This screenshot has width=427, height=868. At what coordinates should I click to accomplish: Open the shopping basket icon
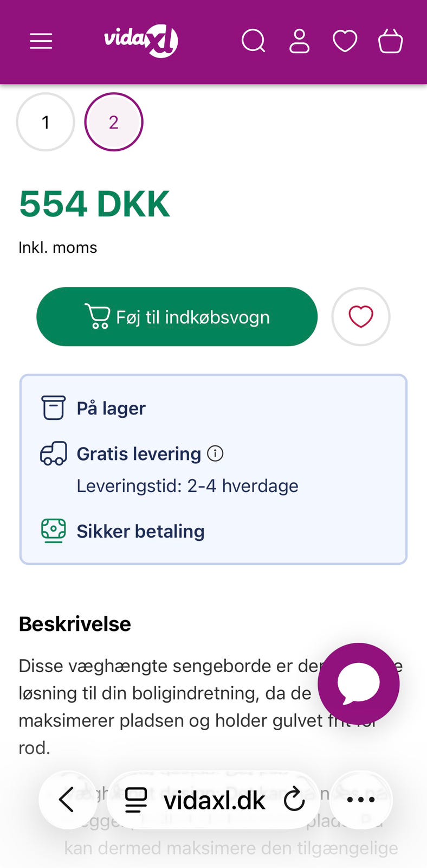click(x=390, y=41)
